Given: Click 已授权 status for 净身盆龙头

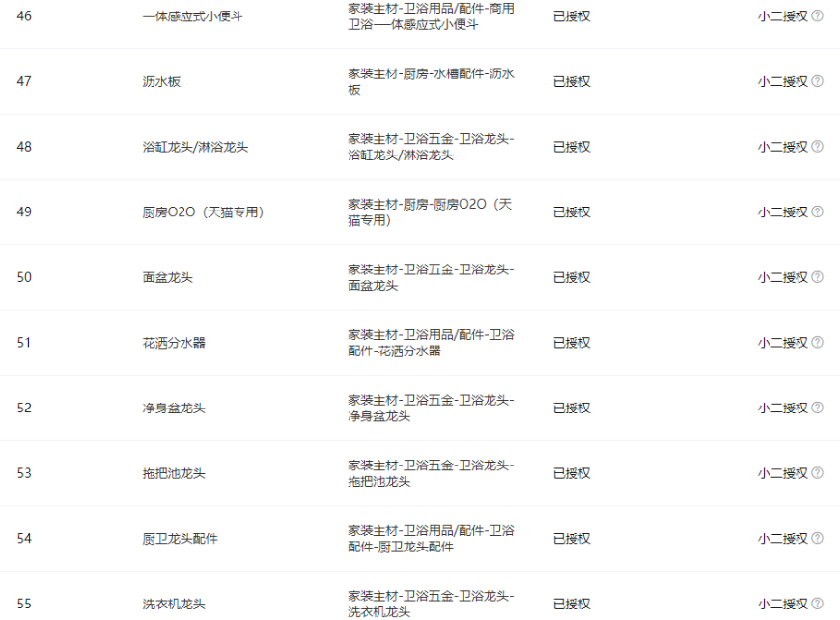Looking at the screenshot, I should pos(572,408).
